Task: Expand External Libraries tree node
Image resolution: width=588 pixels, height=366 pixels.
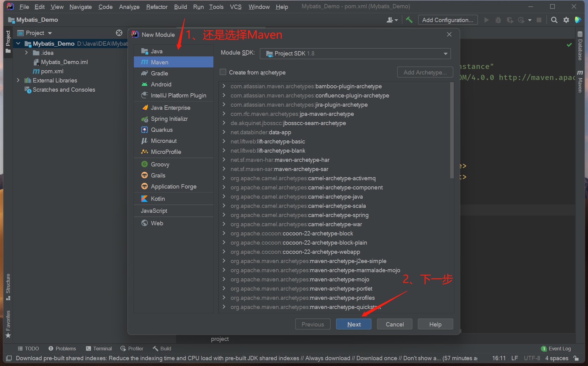Action: click(x=18, y=80)
